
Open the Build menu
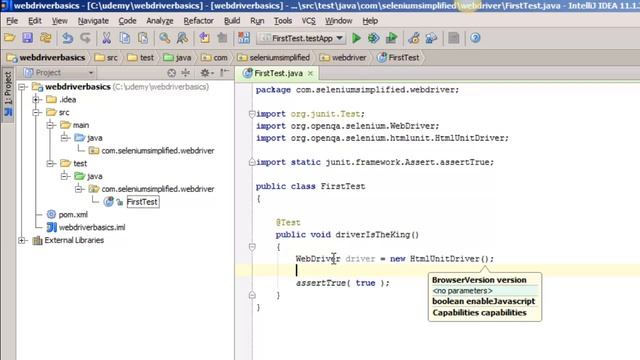(232, 21)
